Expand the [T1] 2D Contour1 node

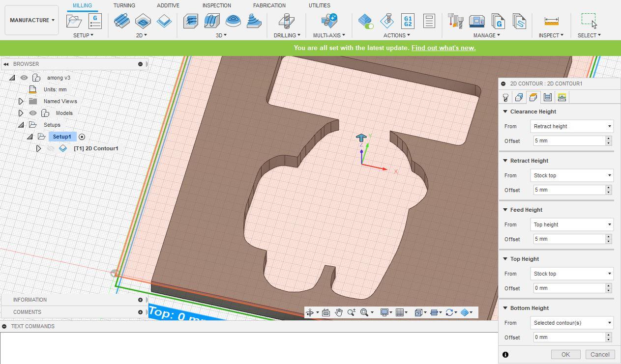pyautogui.click(x=38, y=148)
